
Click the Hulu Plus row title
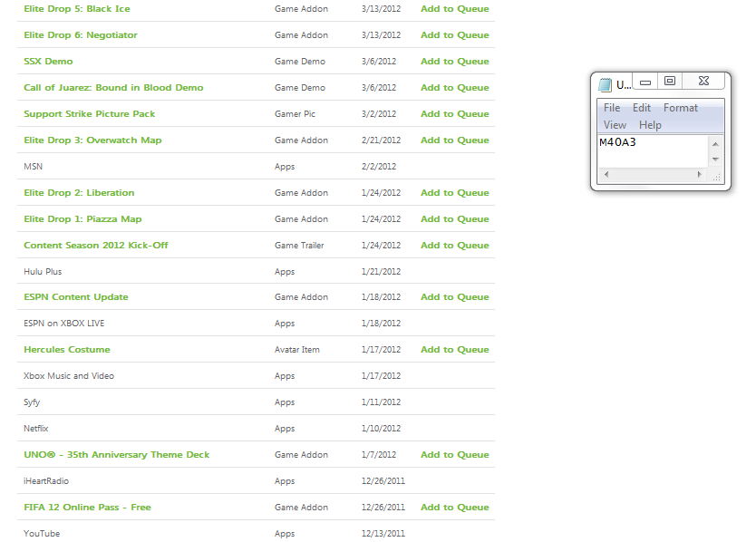pos(43,272)
